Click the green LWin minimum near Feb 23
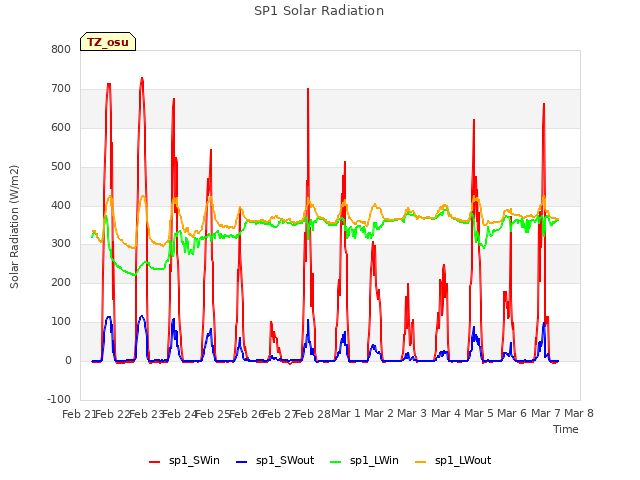The width and height of the screenshot is (640, 480). pyautogui.click(x=134, y=275)
